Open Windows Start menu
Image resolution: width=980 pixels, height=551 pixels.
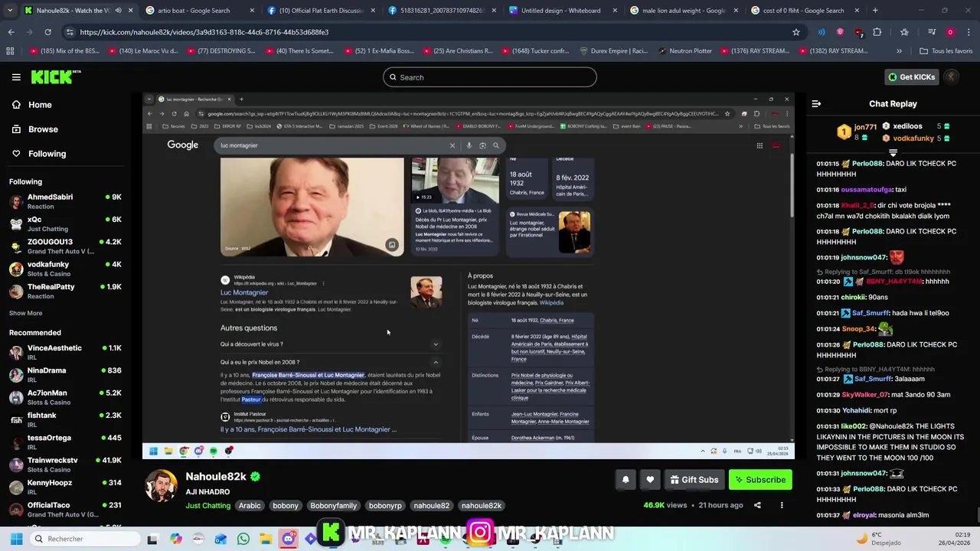tap(16, 539)
